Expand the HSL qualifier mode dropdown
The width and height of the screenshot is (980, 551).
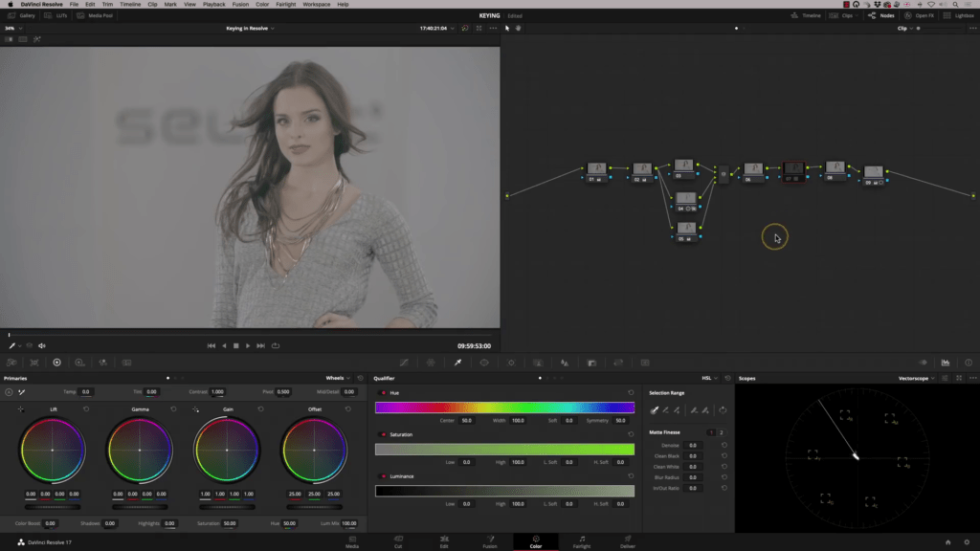coord(710,378)
